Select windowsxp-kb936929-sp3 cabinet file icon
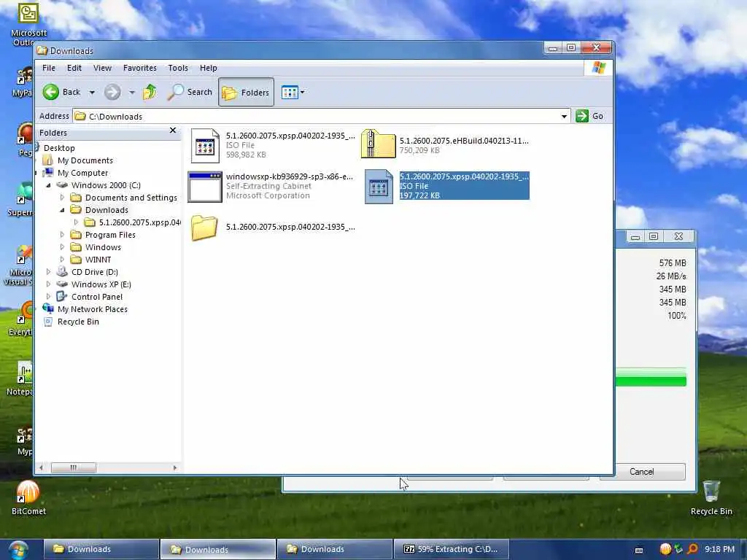Screen dimensions: 747x560 point(205,187)
